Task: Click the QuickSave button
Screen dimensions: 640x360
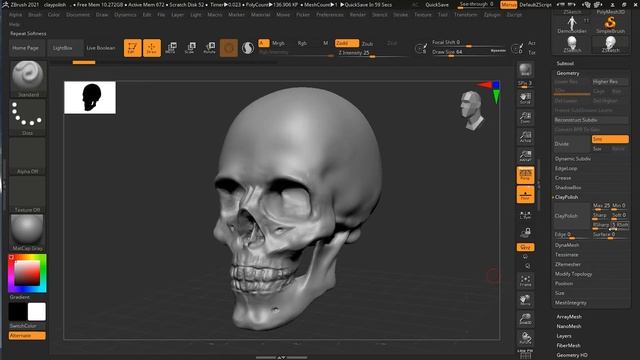Action: tap(437, 5)
